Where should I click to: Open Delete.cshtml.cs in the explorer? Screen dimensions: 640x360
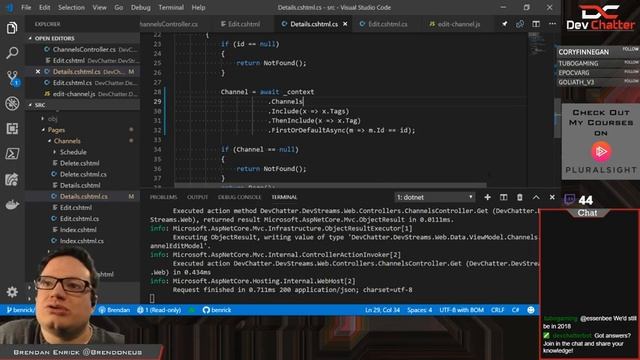(x=83, y=174)
